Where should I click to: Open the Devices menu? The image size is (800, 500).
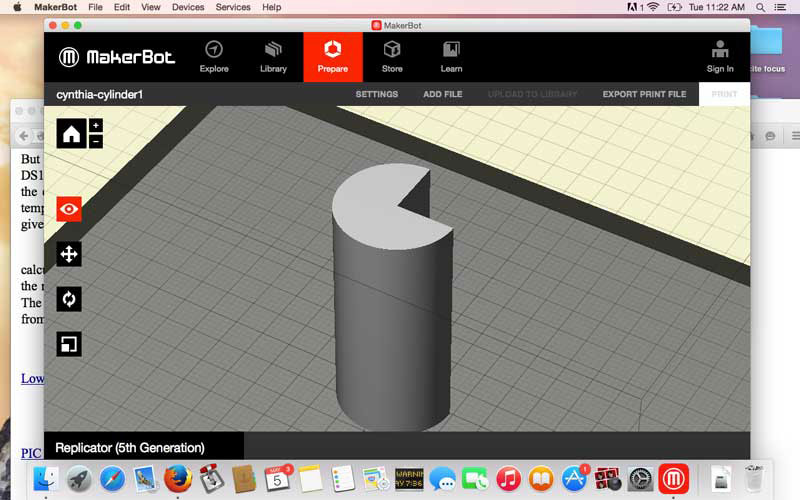click(188, 7)
